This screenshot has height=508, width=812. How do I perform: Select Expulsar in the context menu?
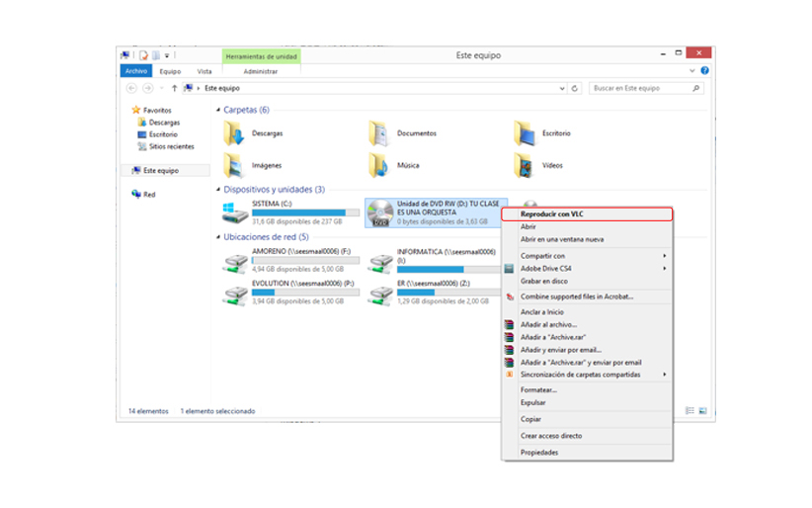[533, 402]
